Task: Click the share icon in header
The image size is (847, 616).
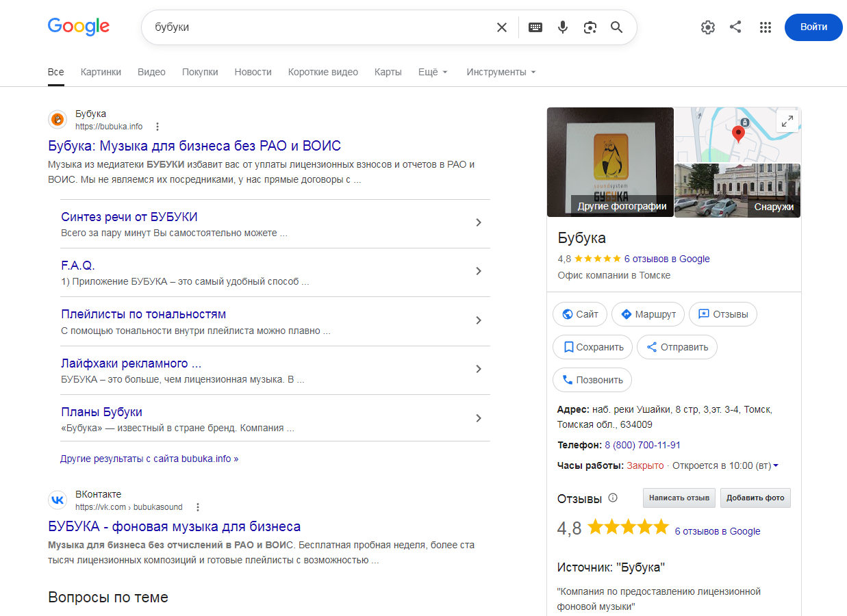Action: coord(735,27)
